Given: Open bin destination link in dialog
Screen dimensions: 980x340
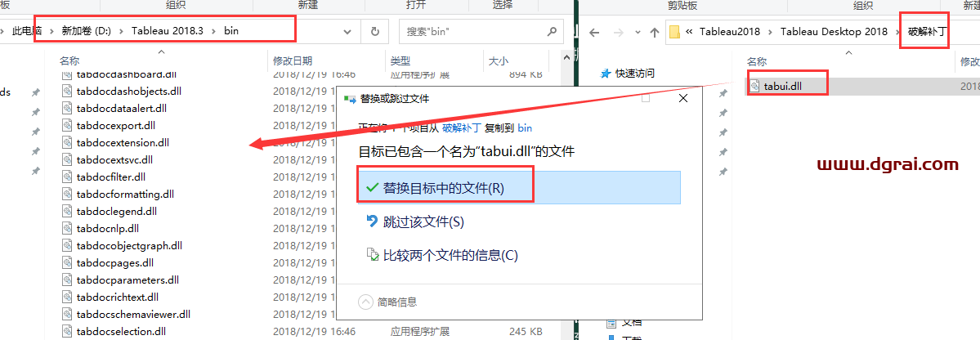Looking at the screenshot, I should 525,127.
